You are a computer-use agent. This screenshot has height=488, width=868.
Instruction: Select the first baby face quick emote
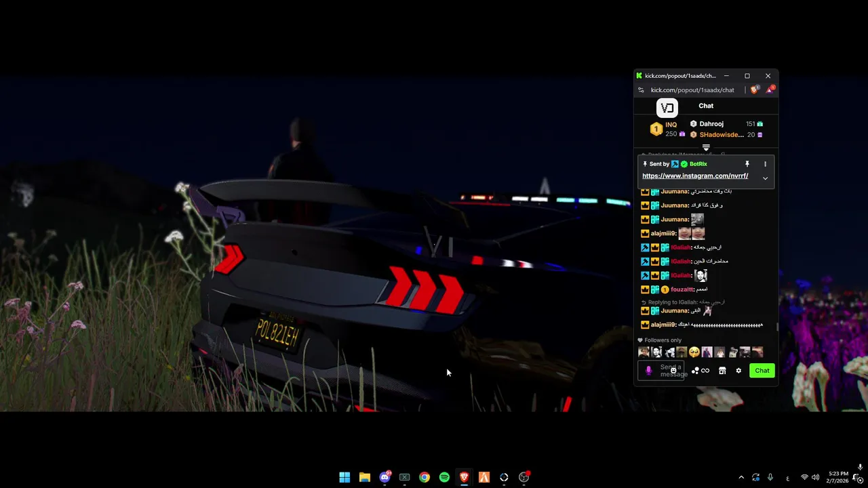pyautogui.click(x=644, y=352)
